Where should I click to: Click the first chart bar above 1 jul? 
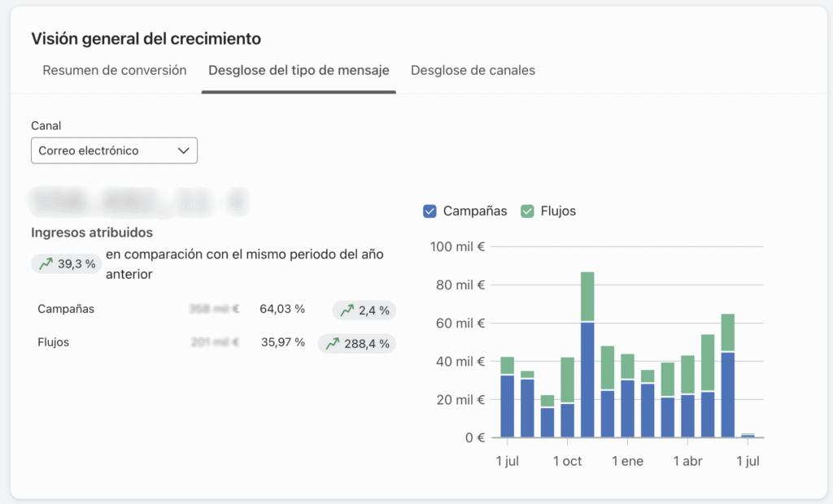point(507,398)
